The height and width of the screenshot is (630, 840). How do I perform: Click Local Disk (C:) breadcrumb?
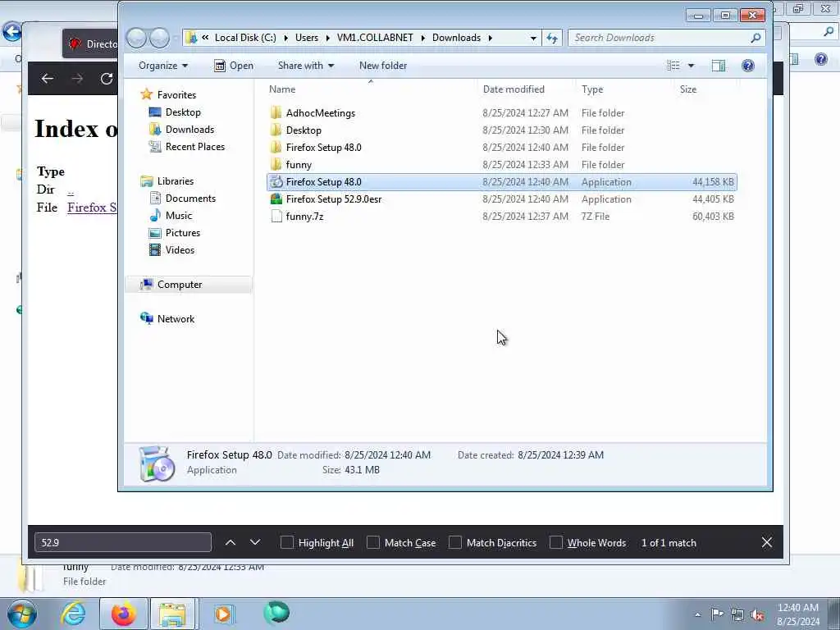[245, 38]
